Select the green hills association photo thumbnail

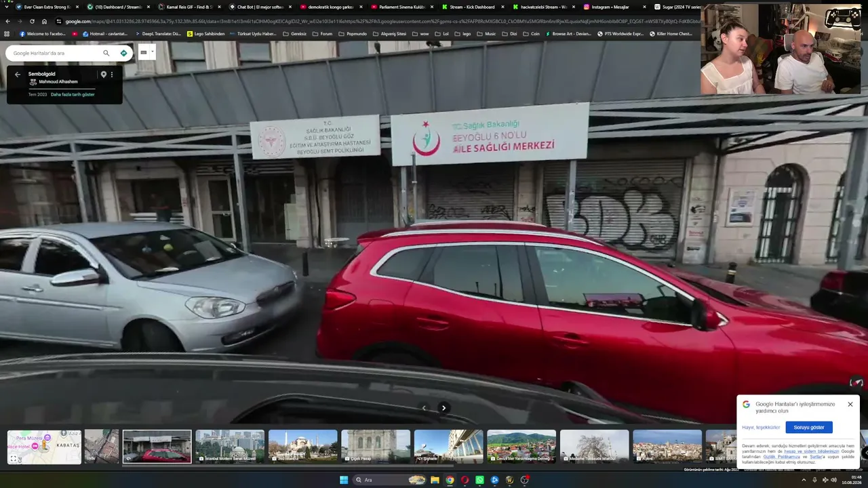(x=521, y=447)
